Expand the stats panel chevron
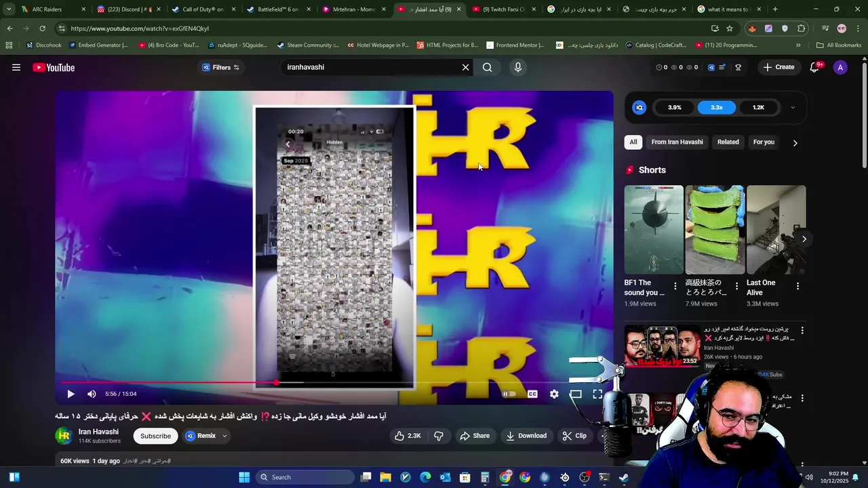Viewport: 868px width, 488px height. (793, 107)
